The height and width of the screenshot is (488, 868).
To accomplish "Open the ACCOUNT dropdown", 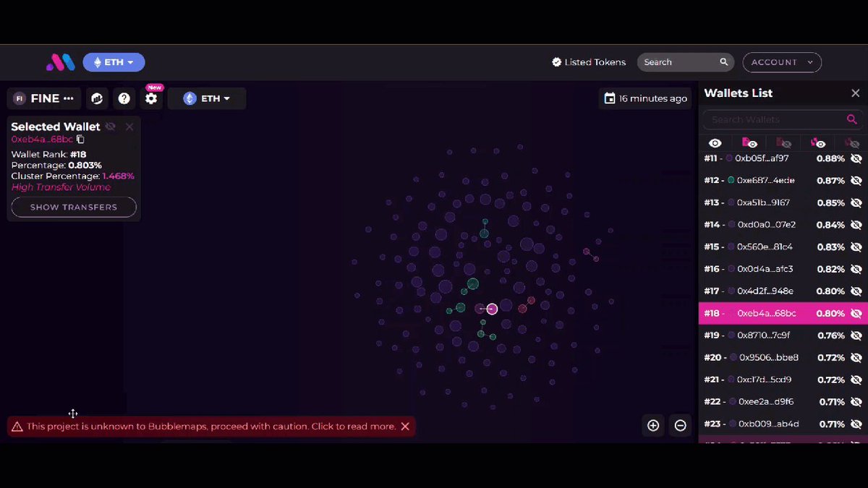I will (x=782, y=62).
